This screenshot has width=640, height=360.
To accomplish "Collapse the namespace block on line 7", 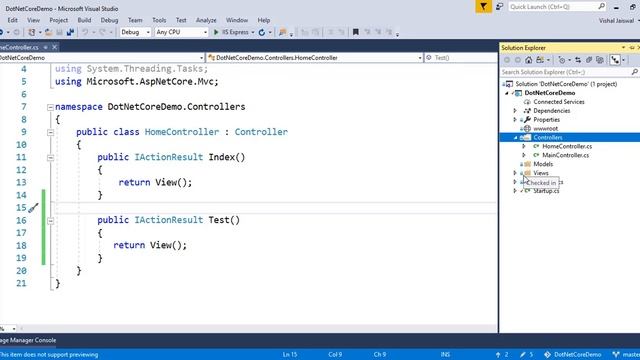I will [x=50, y=107].
